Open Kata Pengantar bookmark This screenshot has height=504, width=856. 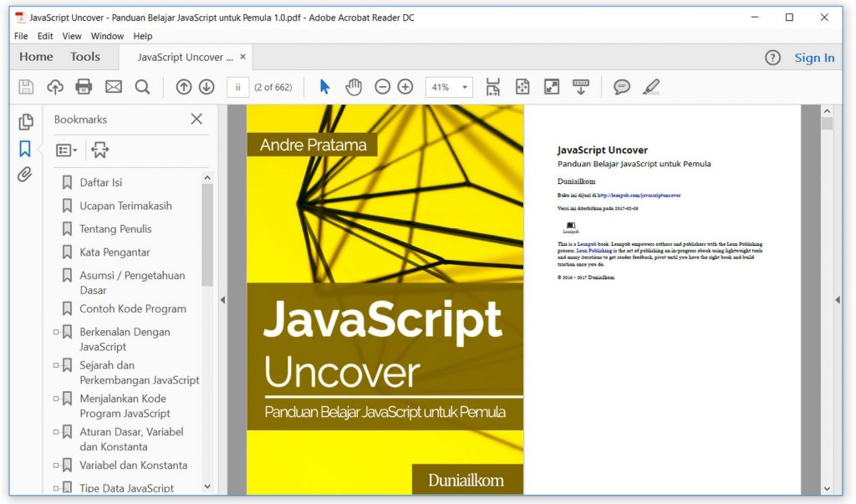coord(115,252)
